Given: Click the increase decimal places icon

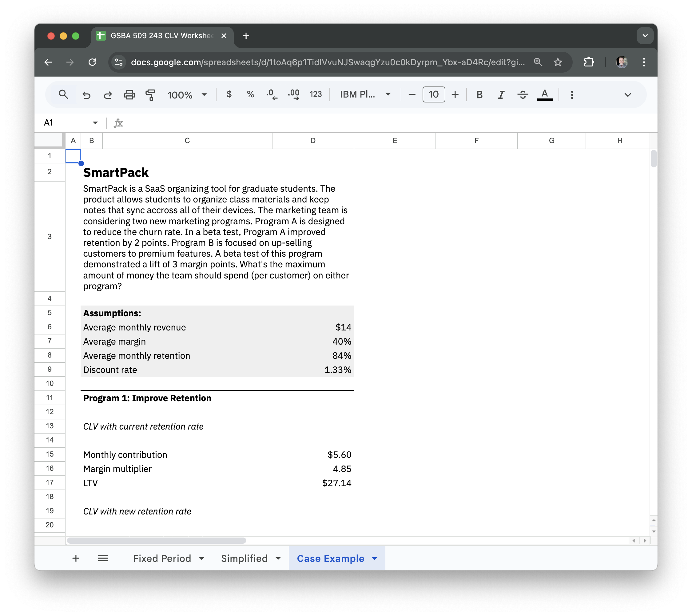Looking at the screenshot, I should 293,94.
